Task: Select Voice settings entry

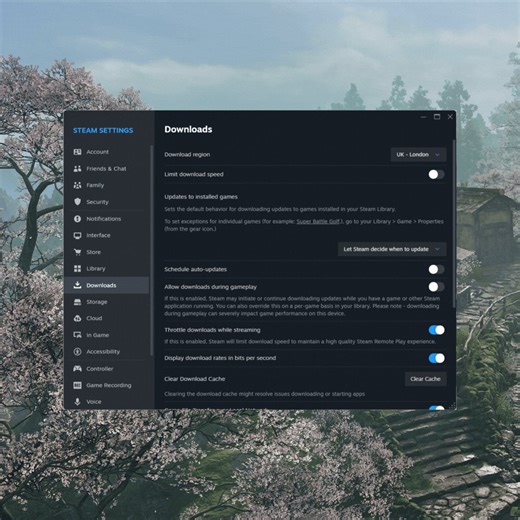Action: (x=107, y=402)
